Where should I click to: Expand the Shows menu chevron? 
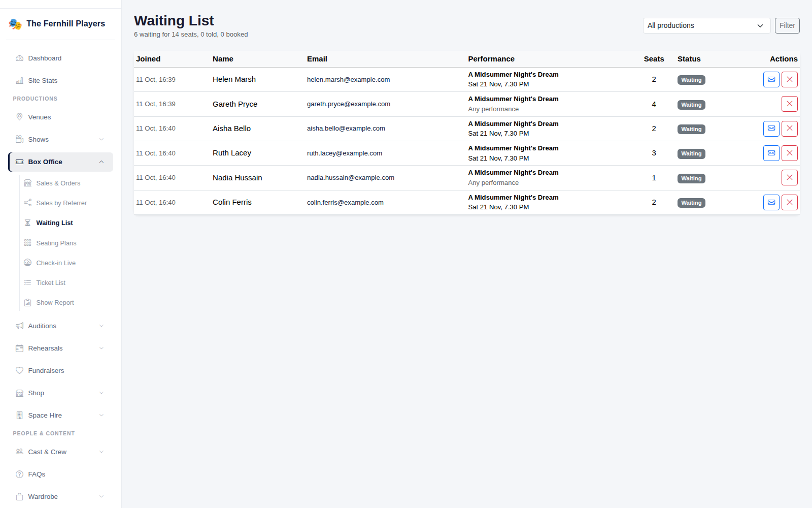101,140
